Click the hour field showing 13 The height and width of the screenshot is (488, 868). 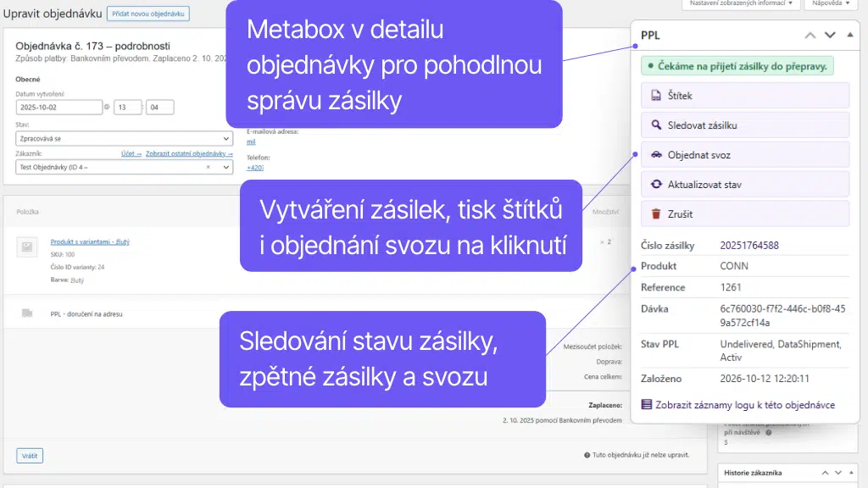coord(127,108)
